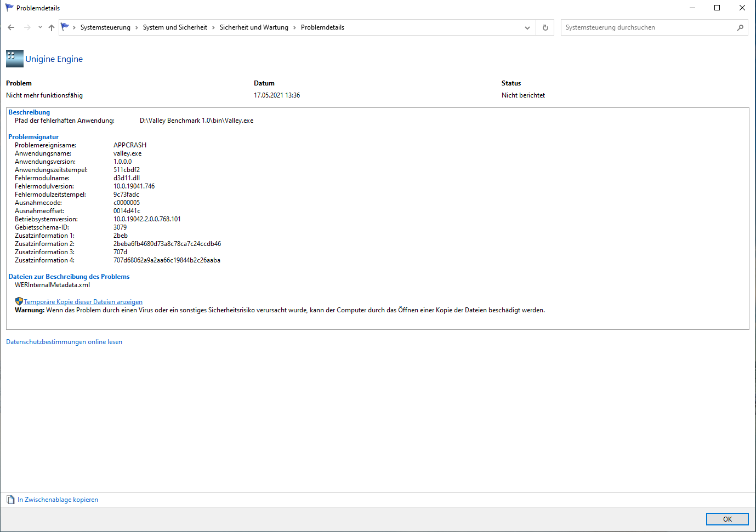Click the shield icon beside the temporary copy link
Image resolution: width=756 pixels, height=532 pixels.
click(19, 301)
